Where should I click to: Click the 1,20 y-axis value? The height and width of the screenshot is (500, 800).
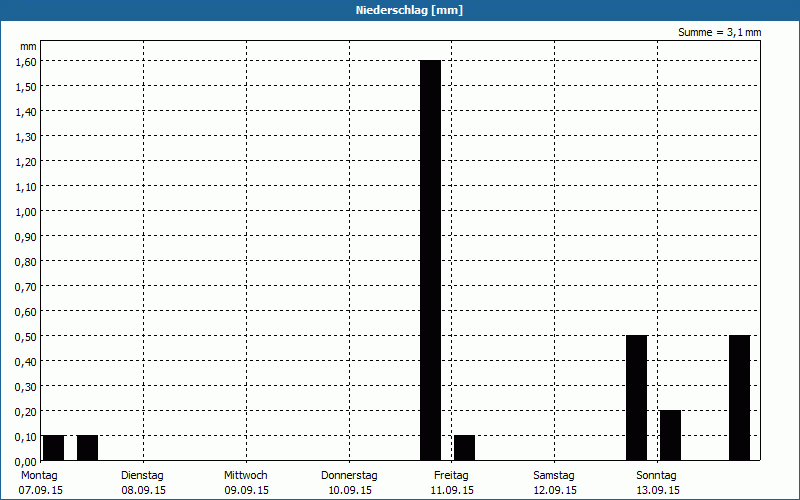coord(26,162)
